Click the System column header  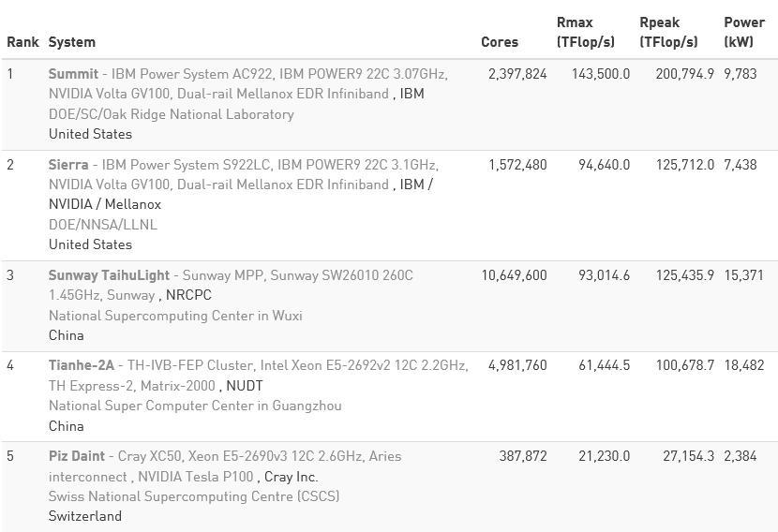[x=72, y=42]
